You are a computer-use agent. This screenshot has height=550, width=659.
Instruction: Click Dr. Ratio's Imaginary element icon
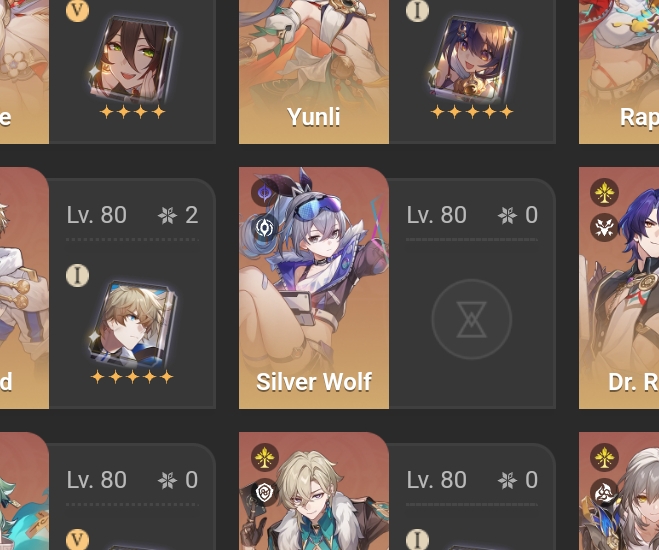604,192
